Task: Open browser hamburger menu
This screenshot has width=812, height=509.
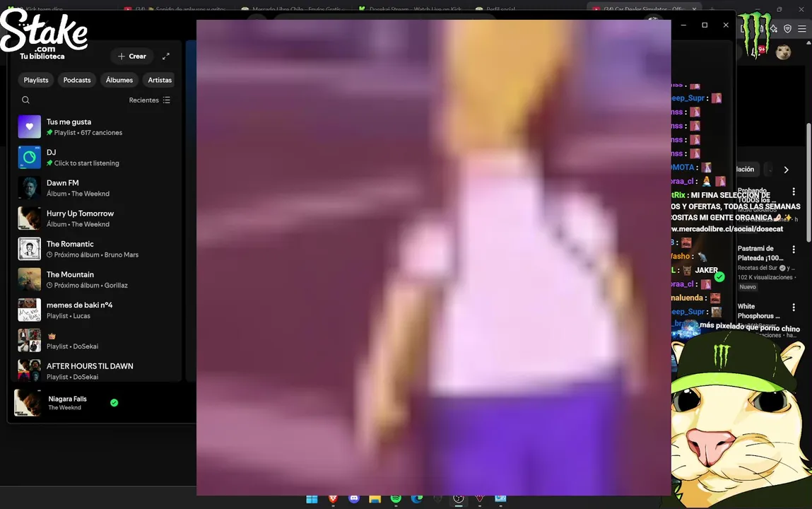Action: [x=801, y=29]
